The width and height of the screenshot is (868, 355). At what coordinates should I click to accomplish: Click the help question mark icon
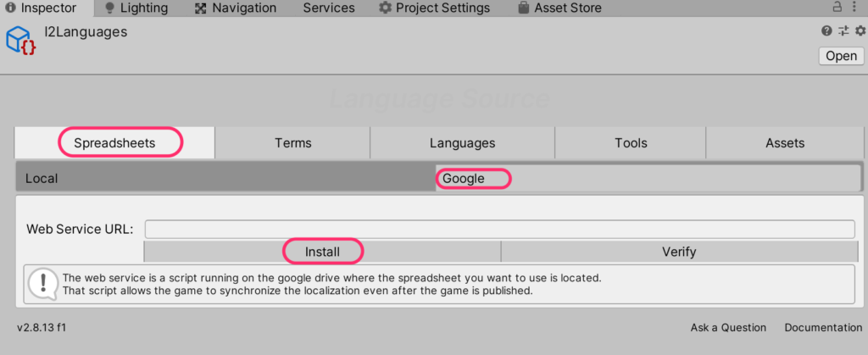(x=826, y=31)
